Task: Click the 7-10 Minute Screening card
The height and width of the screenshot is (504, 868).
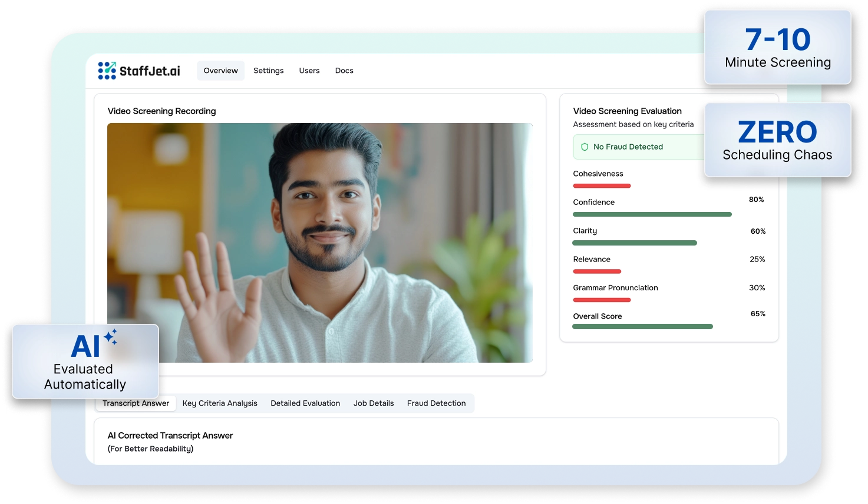Action: [x=777, y=48]
